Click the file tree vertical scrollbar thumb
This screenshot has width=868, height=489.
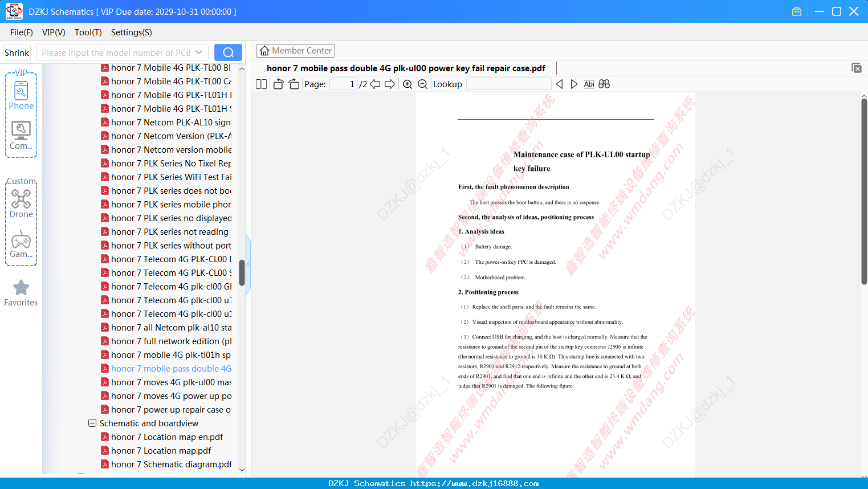242,272
